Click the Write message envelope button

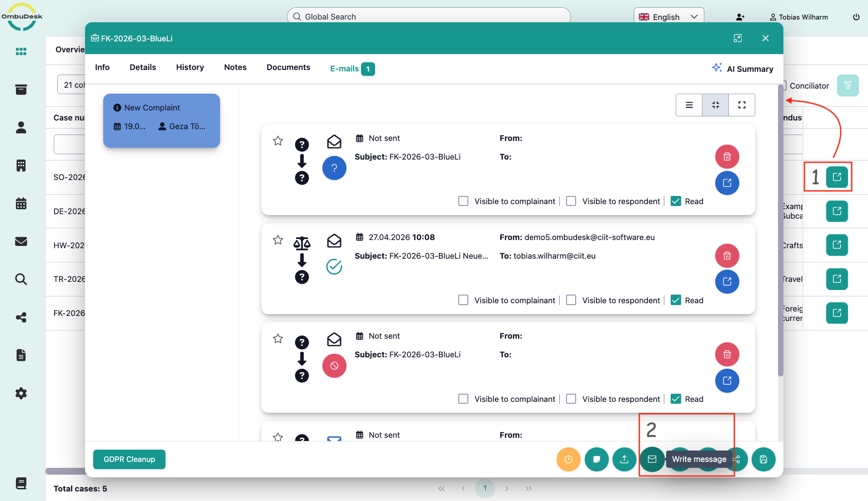click(652, 459)
